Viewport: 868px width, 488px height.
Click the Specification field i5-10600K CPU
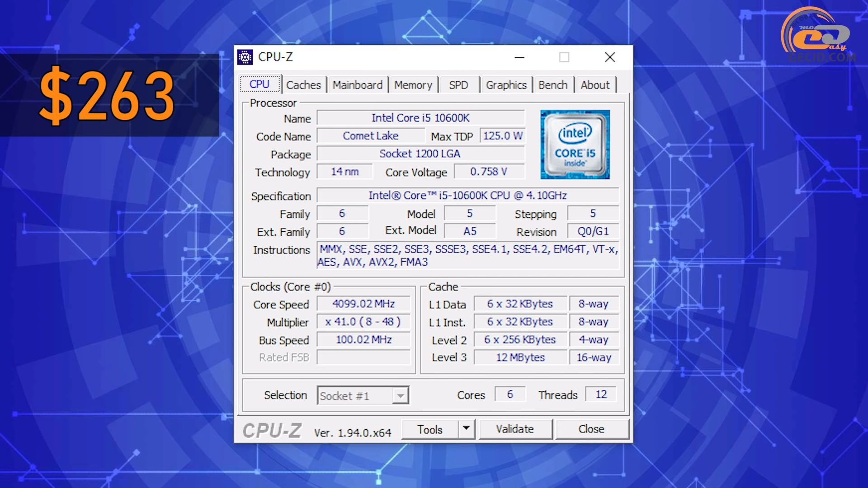(468, 195)
